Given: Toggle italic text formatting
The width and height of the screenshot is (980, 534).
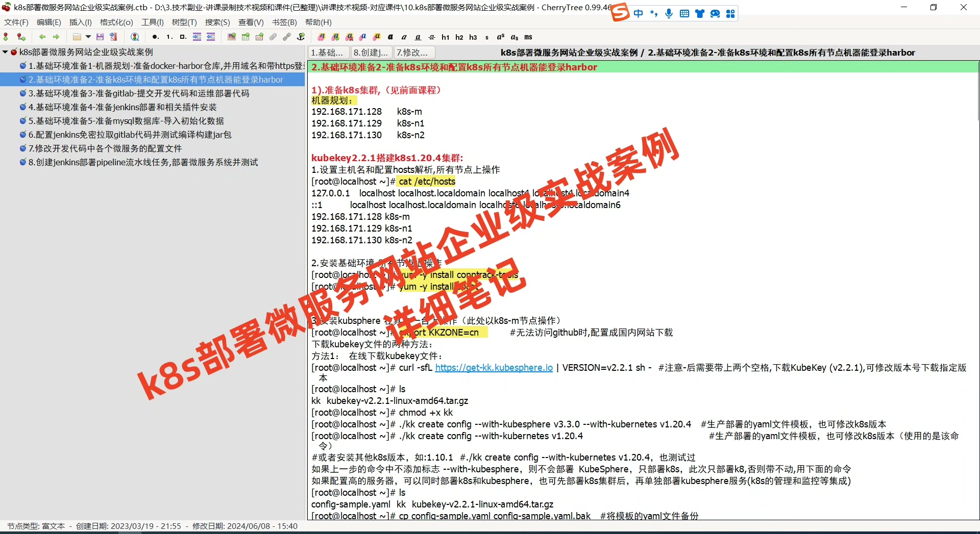Looking at the screenshot, I should tap(404, 37).
